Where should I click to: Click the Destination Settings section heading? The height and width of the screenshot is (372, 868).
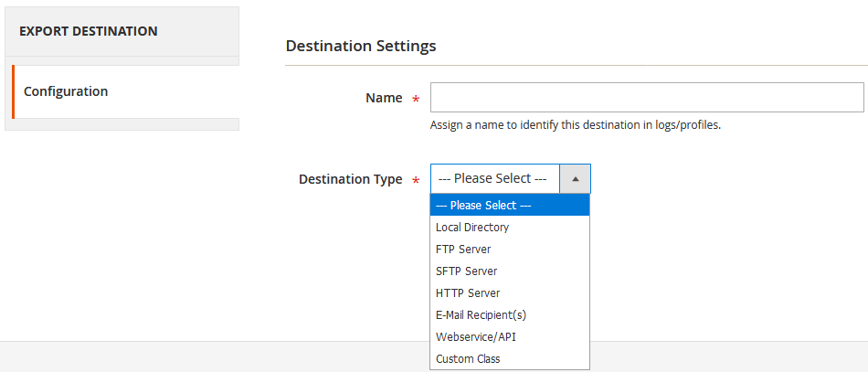pos(361,46)
